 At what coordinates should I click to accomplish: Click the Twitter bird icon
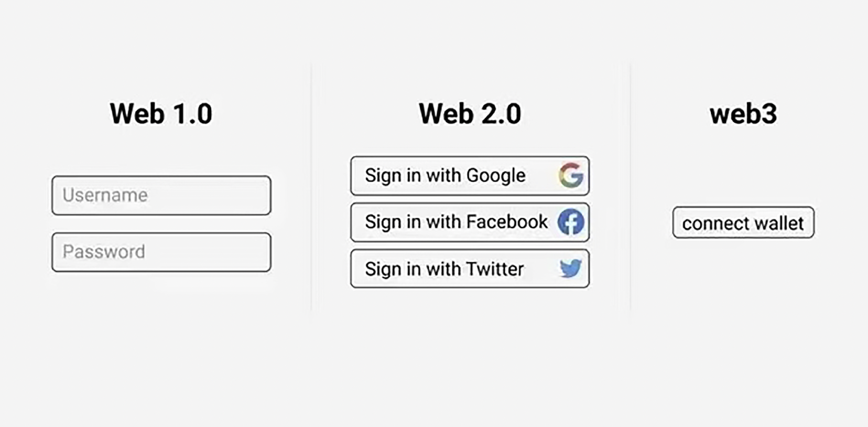coord(570,269)
